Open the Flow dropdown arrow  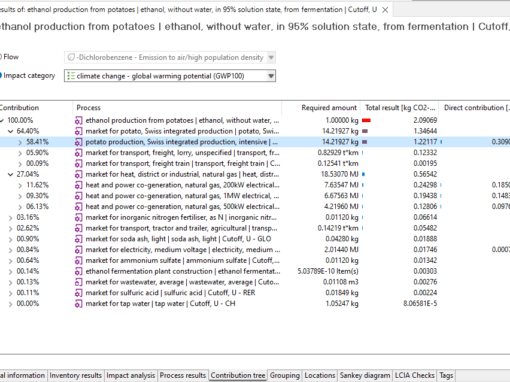[271, 57]
